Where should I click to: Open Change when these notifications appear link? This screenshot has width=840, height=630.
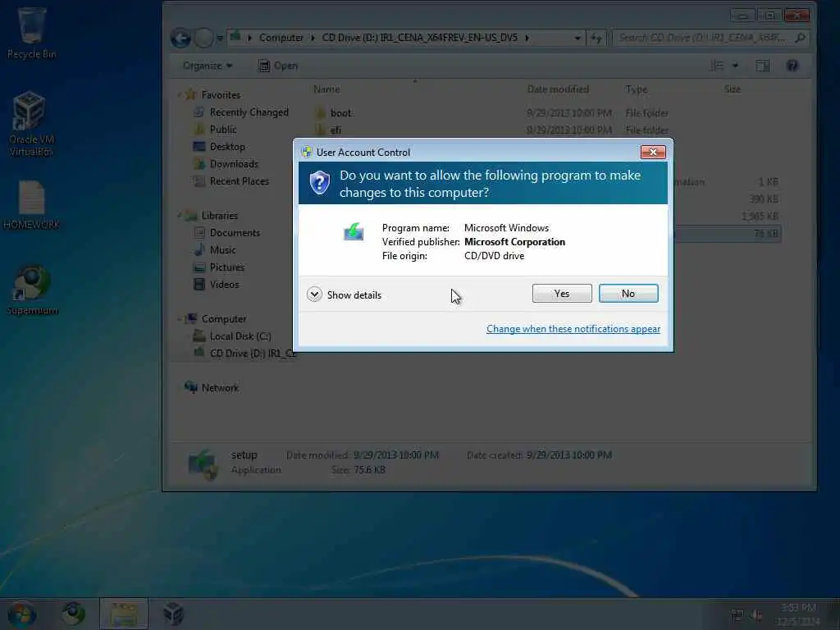click(x=573, y=329)
